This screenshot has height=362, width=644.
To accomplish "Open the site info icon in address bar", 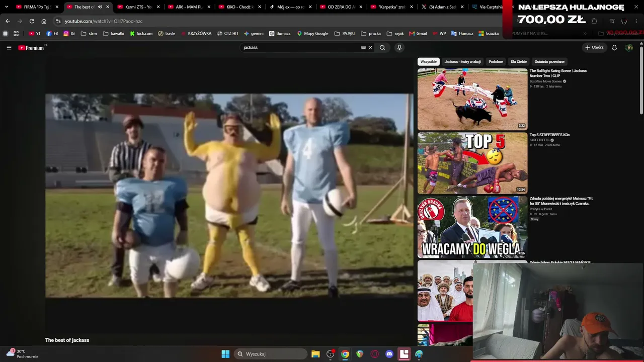I will pos(58,21).
